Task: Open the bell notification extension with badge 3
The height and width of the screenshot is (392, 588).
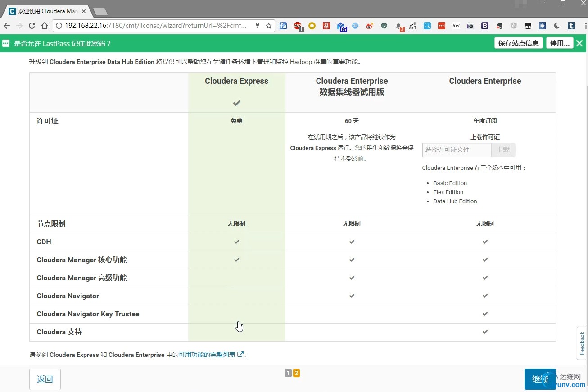Action: [399, 26]
